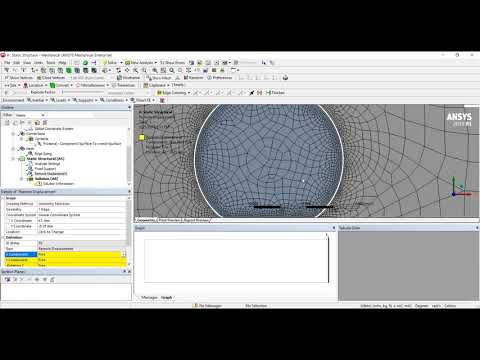This screenshot has height=360, width=480.
Task: Open the Convert dropdown
Action: point(62,85)
